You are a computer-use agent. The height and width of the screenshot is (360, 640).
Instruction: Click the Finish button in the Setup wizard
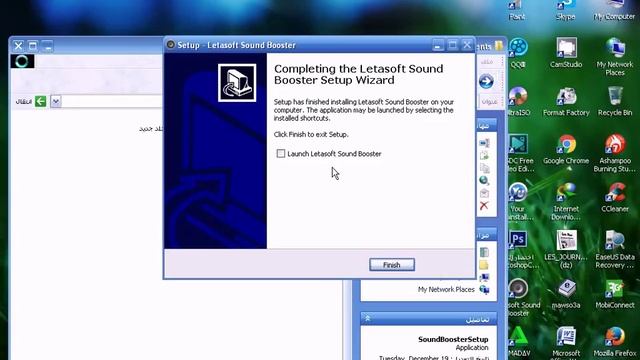(x=392, y=265)
